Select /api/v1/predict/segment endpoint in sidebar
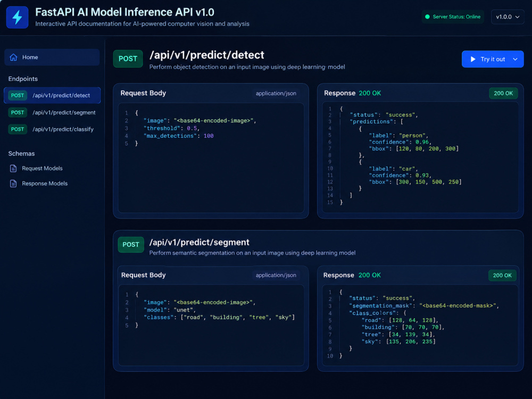 pos(52,112)
